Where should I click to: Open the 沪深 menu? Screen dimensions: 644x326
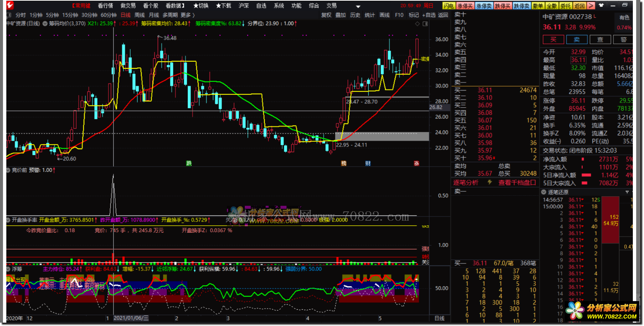244,6
